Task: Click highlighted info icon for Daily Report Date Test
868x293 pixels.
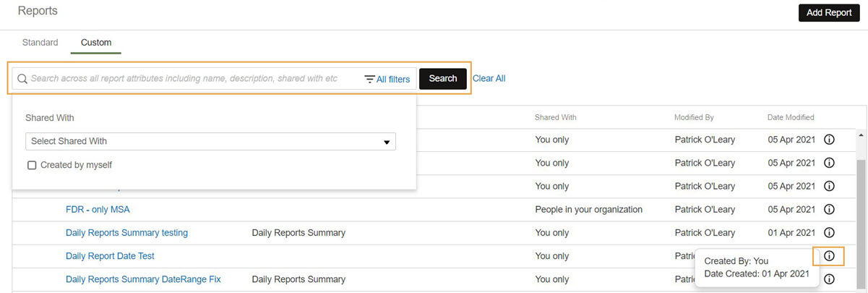Action: click(829, 255)
